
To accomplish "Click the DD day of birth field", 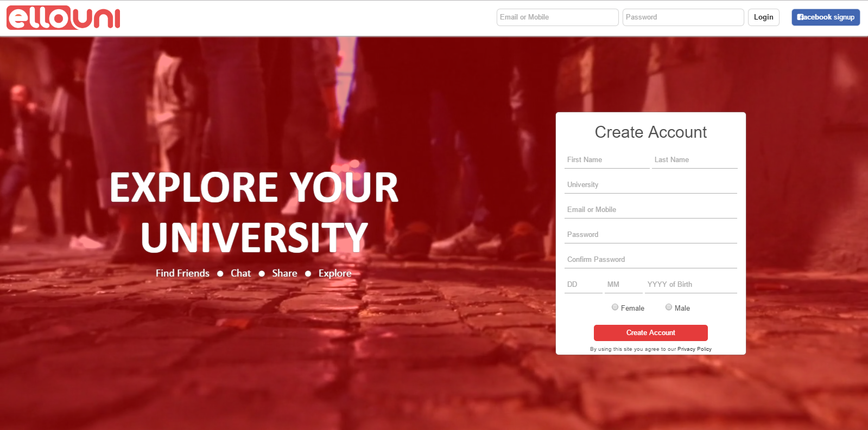I will (584, 285).
